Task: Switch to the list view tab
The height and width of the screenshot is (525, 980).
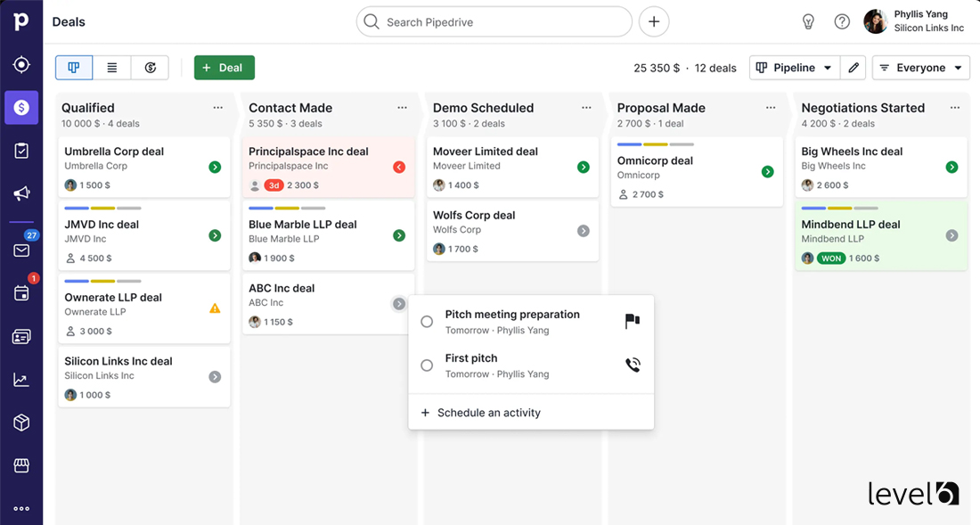Action: [111, 67]
